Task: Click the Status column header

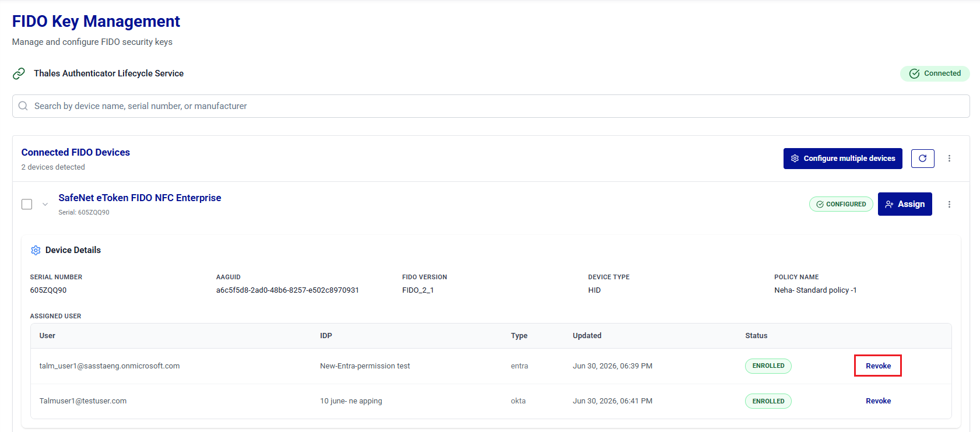Action: coord(756,336)
